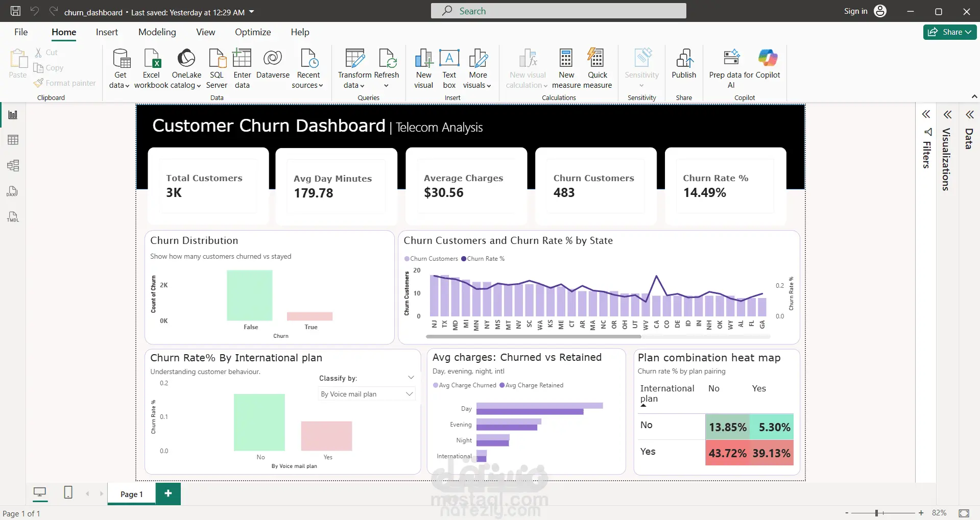Open the Modeling ribbon tab
This screenshot has width=980, height=520.
tap(157, 32)
